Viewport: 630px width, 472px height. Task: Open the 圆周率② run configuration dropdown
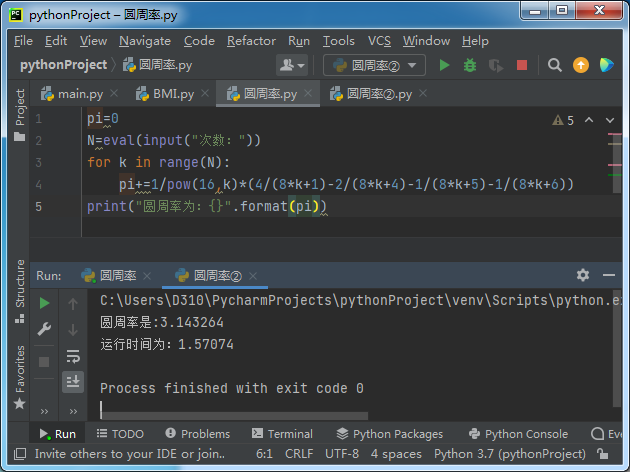coord(374,65)
